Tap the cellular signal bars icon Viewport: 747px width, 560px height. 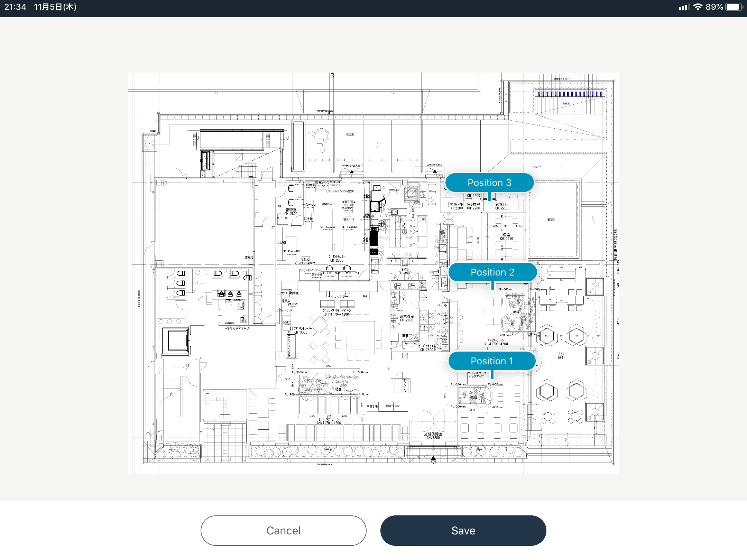point(684,7)
